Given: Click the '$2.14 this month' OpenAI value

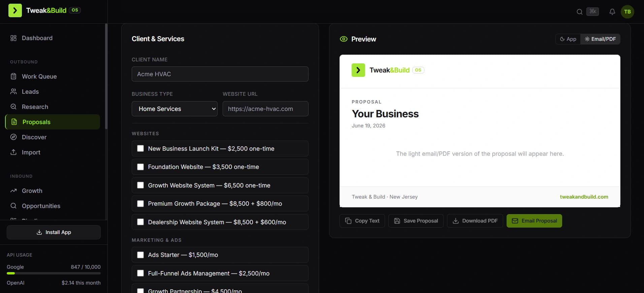Looking at the screenshot, I should [81, 283].
